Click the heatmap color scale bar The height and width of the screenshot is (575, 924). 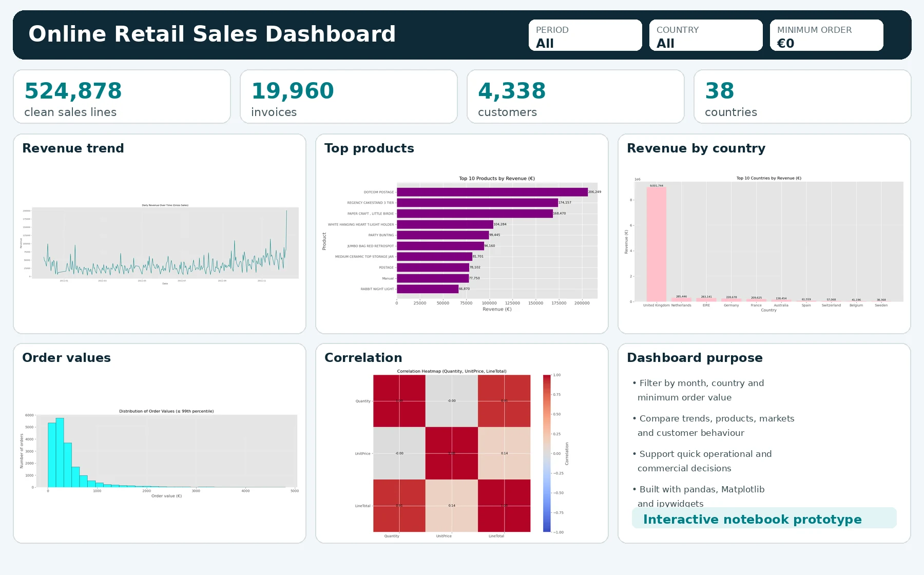coord(547,453)
